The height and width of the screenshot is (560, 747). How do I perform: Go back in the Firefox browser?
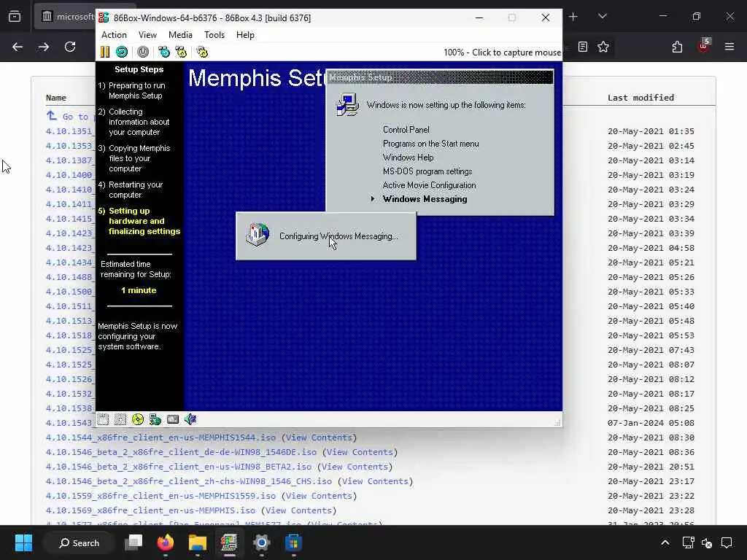18,47
